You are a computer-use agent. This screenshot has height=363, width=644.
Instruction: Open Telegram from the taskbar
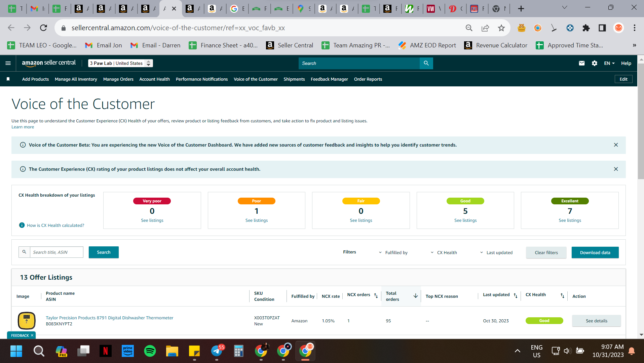[217, 351]
